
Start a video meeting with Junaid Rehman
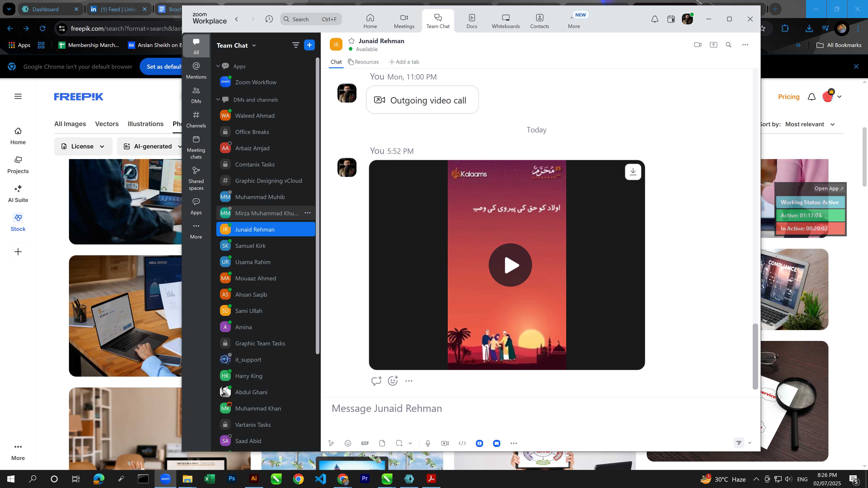tap(698, 45)
